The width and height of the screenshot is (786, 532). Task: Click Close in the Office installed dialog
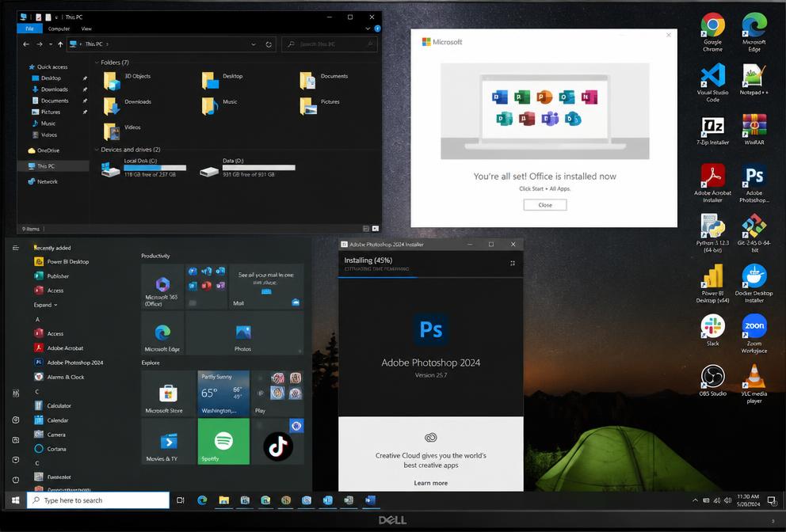[545, 205]
